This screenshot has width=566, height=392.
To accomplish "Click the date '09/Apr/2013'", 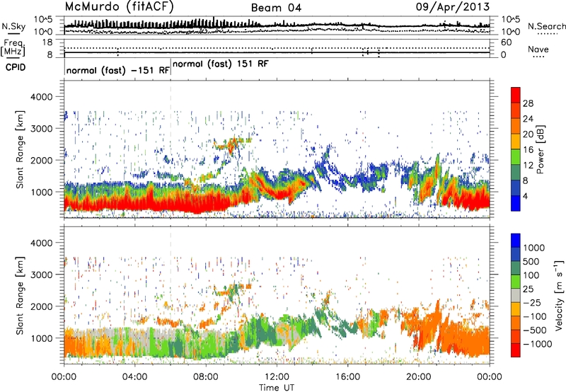I will click(453, 7).
